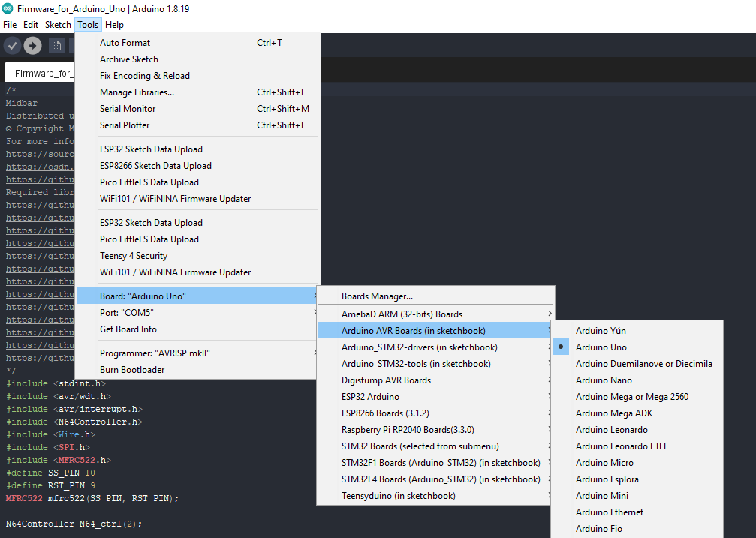Open the Serial Monitor
Viewport: 756px width, 538px height.
click(x=197, y=109)
